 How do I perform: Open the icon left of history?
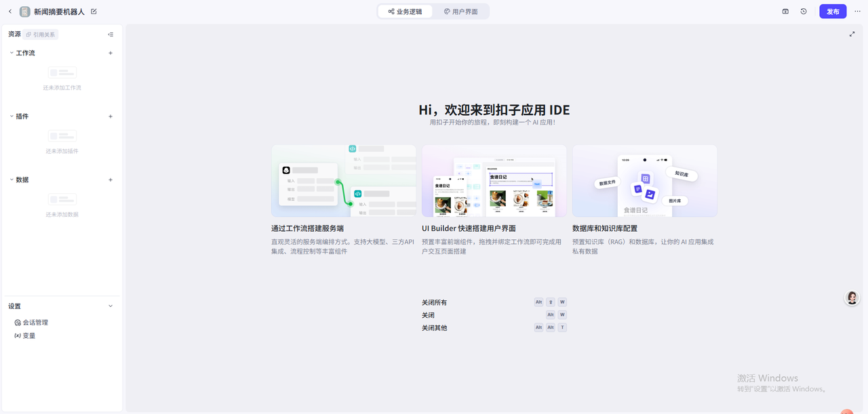click(785, 12)
